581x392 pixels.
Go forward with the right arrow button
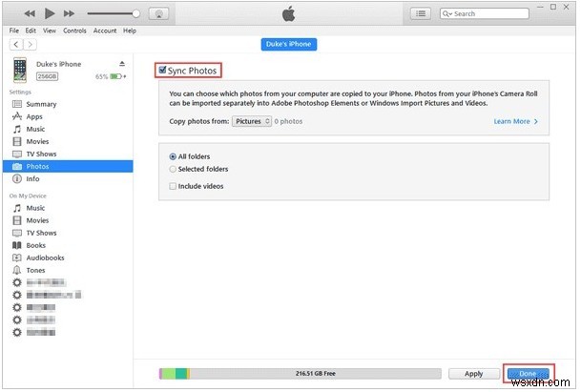point(31,45)
